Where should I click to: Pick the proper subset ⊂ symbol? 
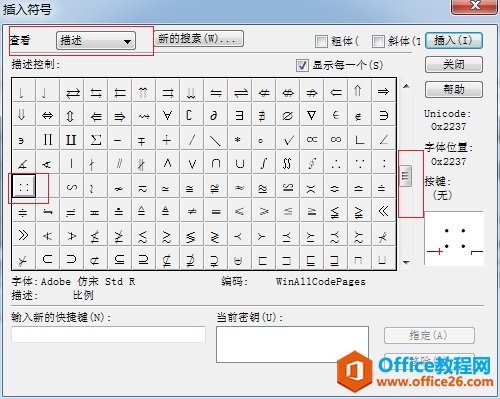(x=48, y=259)
